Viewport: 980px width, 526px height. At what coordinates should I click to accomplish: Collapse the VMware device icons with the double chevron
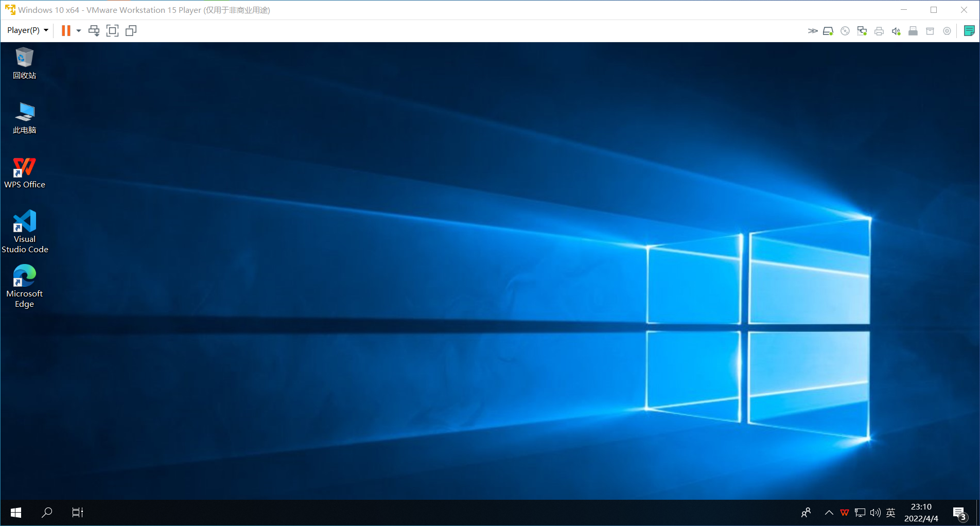pos(813,31)
